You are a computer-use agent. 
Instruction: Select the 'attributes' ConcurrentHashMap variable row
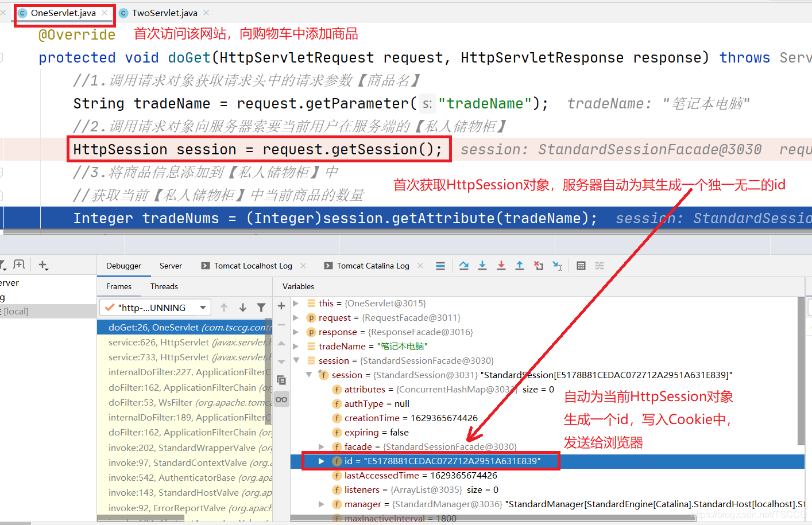pyautogui.click(x=544, y=389)
